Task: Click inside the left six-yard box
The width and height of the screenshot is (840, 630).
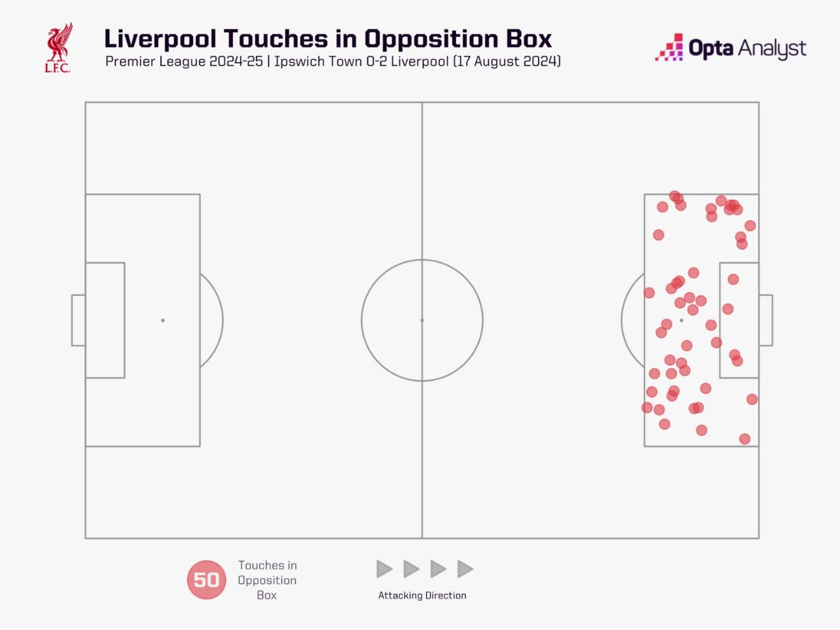Action: pyautogui.click(x=105, y=320)
